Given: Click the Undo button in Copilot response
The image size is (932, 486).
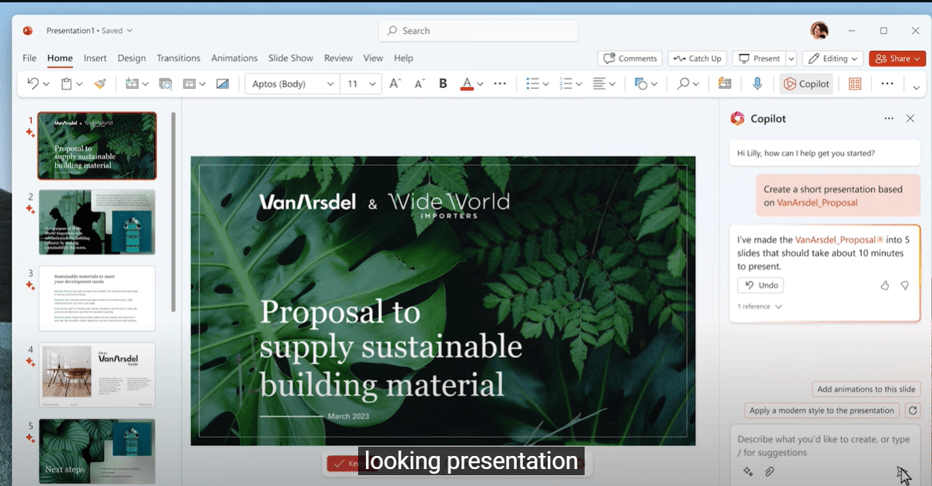Looking at the screenshot, I should [x=761, y=285].
